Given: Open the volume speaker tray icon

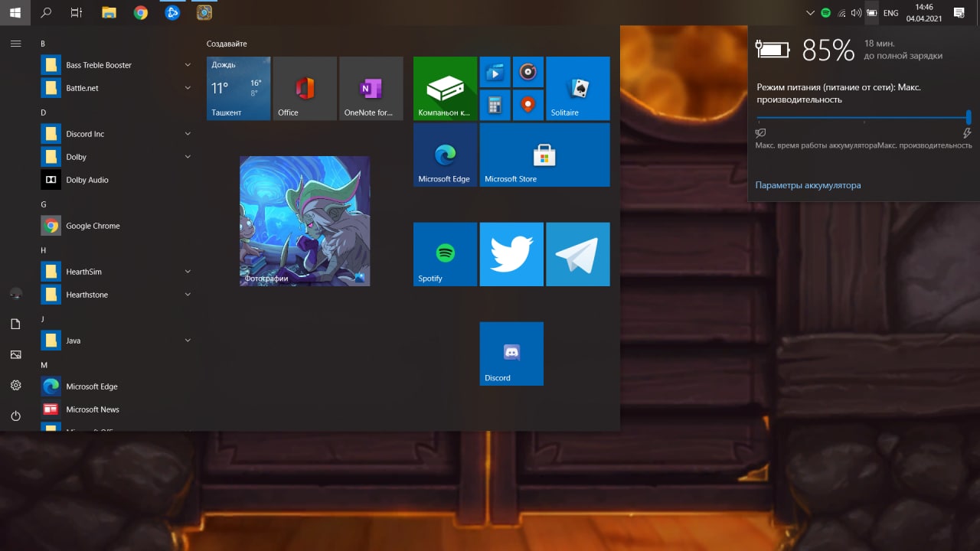Looking at the screenshot, I should [856, 12].
